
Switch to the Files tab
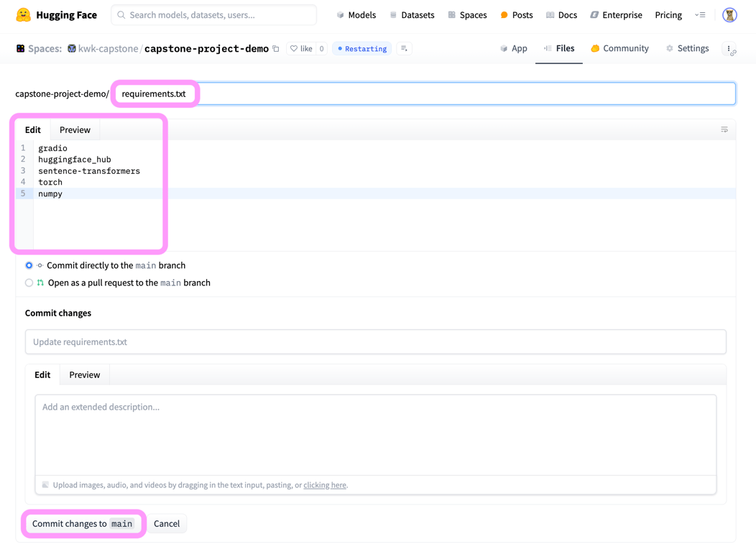[559, 48]
